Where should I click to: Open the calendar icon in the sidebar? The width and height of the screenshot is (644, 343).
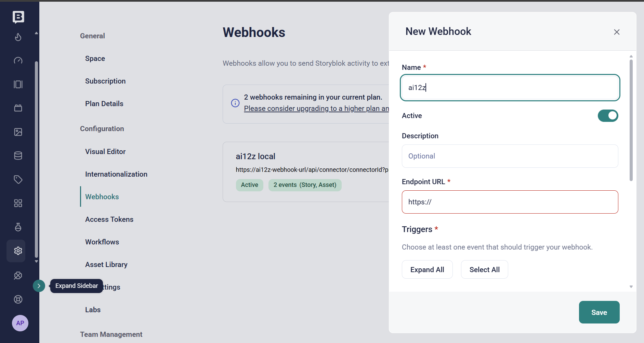coord(18,108)
